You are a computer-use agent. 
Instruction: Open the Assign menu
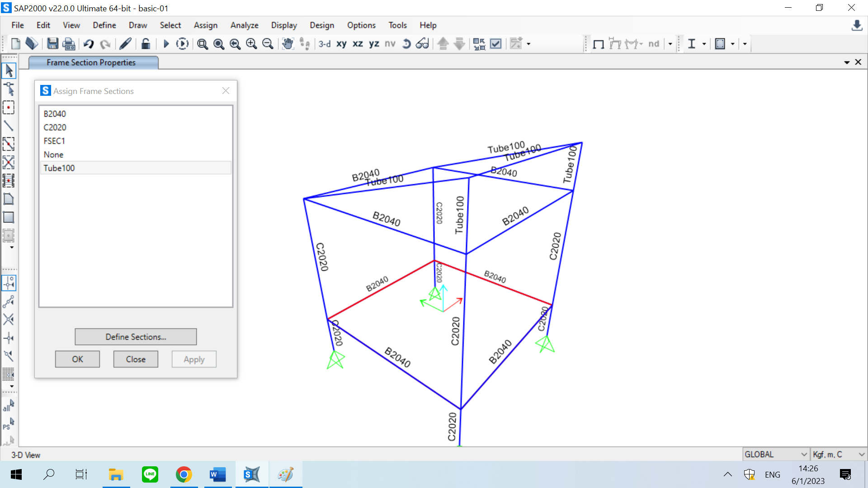205,25
